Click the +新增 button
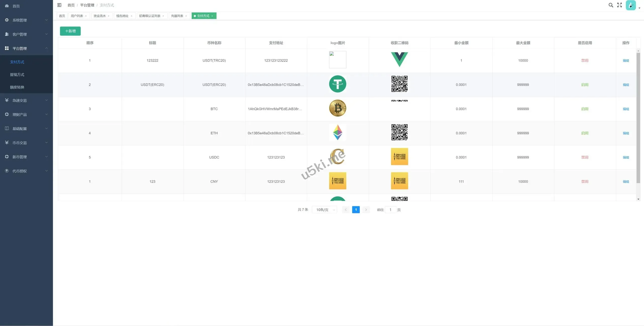This screenshot has height=326, width=644. [70, 31]
